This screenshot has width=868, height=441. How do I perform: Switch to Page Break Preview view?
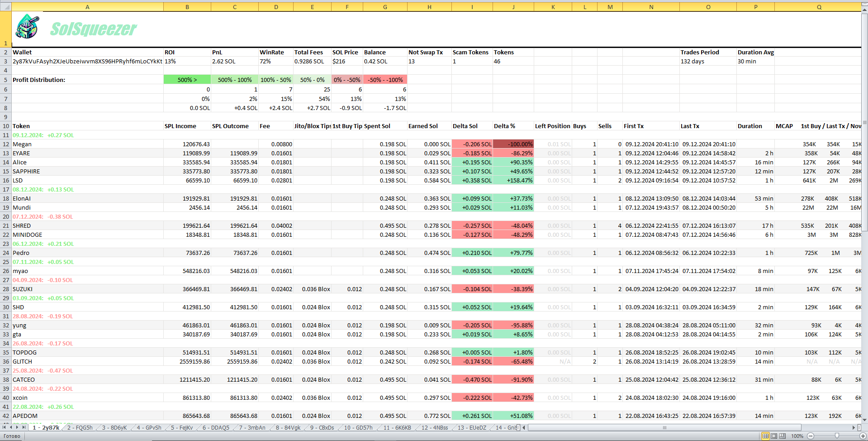coord(783,436)
